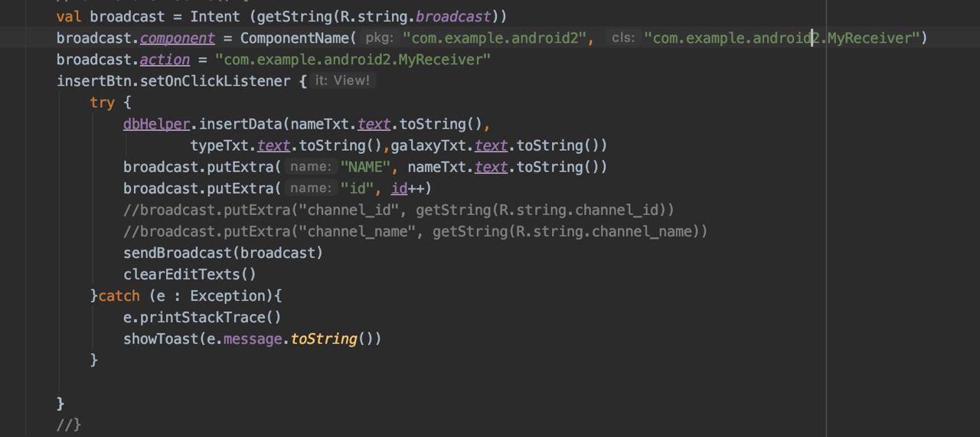Click the 'Exception' type in catch
Image resolution: width=980 pixels, height=437 pixels.
(x=227, y=295)
